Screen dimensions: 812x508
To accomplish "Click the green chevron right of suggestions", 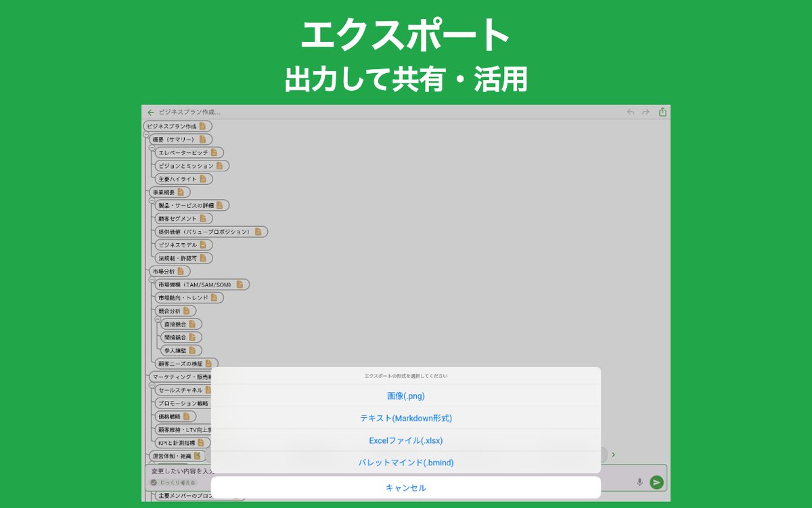I will pos(613,454).
